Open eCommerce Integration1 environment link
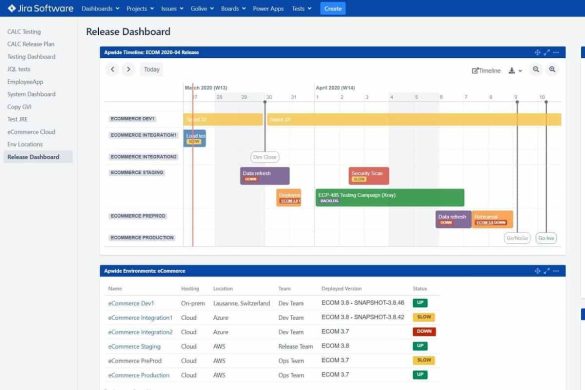 point(140,318)
